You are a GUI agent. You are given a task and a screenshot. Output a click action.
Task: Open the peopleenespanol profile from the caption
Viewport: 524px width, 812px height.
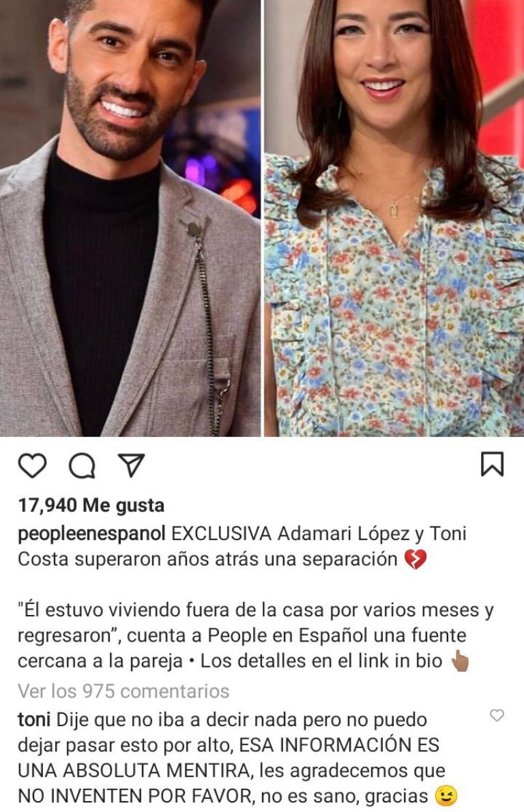click(91, 533)
